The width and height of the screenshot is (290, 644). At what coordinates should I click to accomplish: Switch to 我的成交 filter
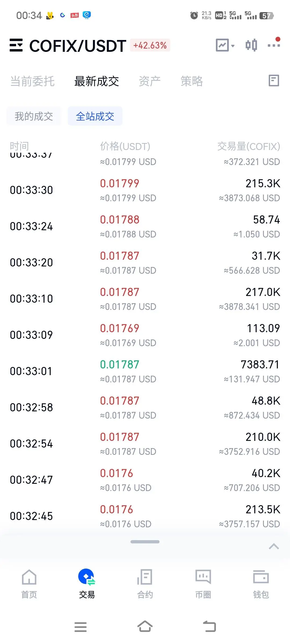click(34, 116)
